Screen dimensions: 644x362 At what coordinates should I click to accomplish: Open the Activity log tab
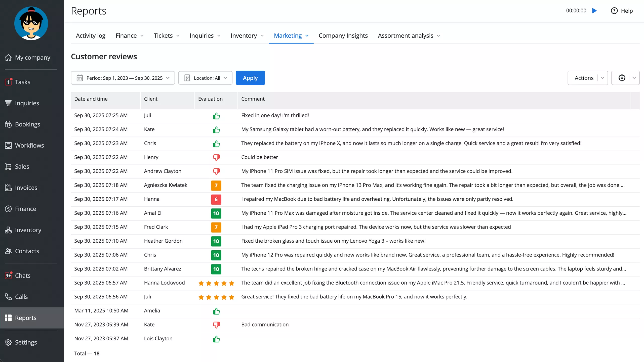[91, 35]
